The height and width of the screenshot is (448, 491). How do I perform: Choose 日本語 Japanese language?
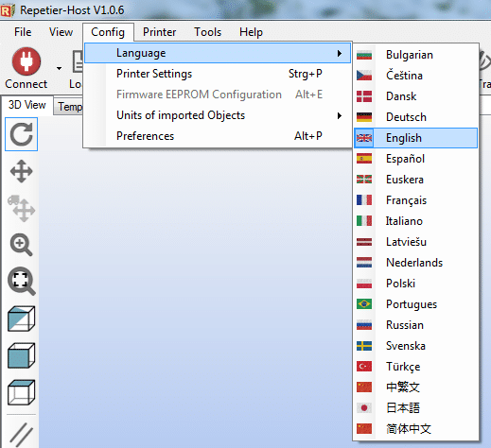point(415,408)
